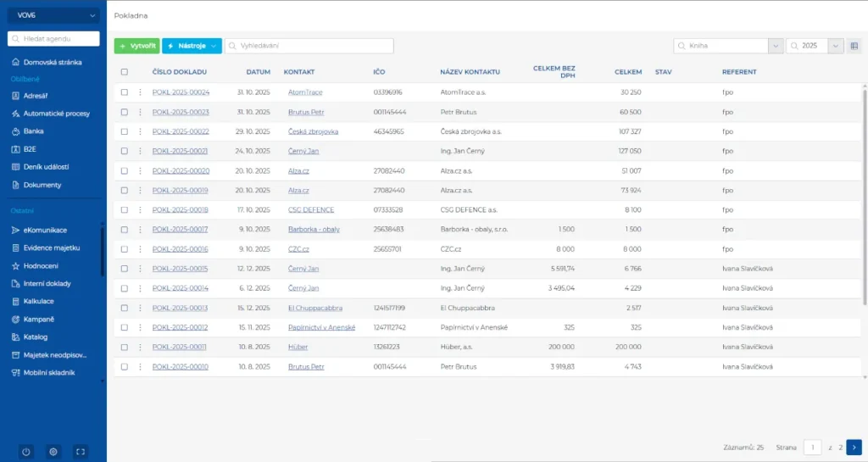The image size is (868, 462).
Task: Click the table's vertical scrollbar
Action: (865, 195)
